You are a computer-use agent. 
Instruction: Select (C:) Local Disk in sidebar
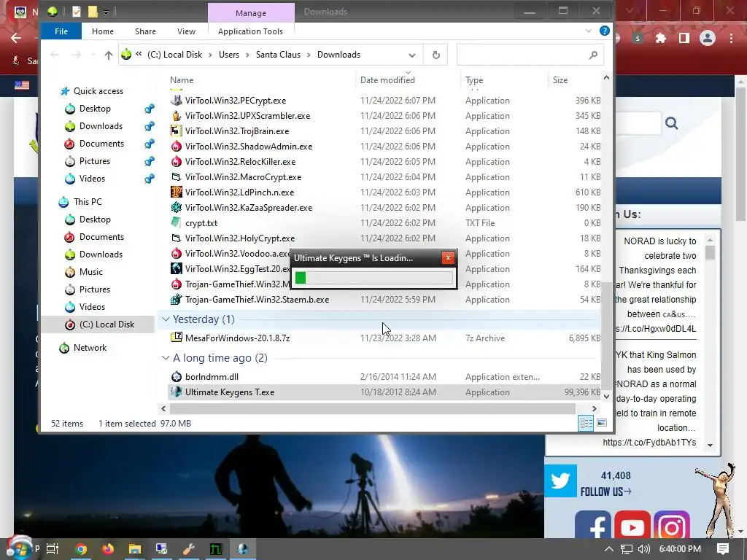pos(107,324)
